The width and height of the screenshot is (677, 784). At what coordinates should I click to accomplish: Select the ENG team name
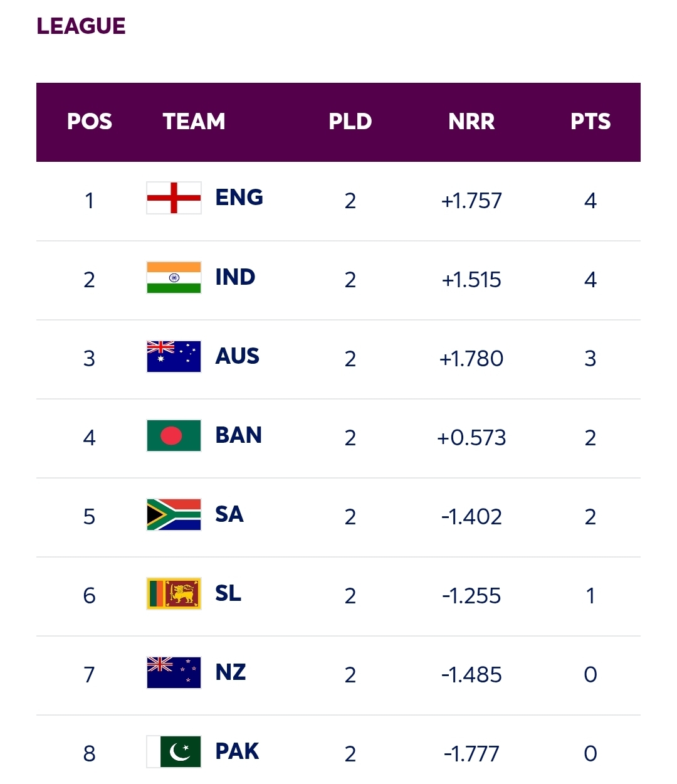tap(239, 198)
